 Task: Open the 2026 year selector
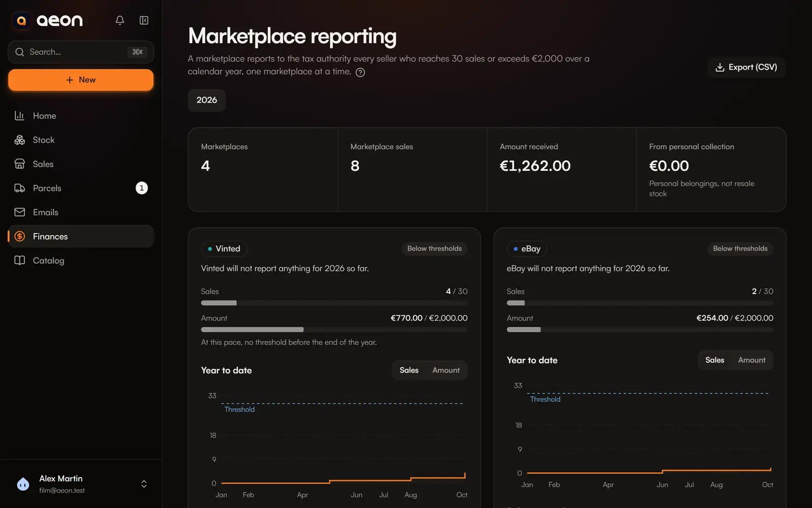click(207, 100)
